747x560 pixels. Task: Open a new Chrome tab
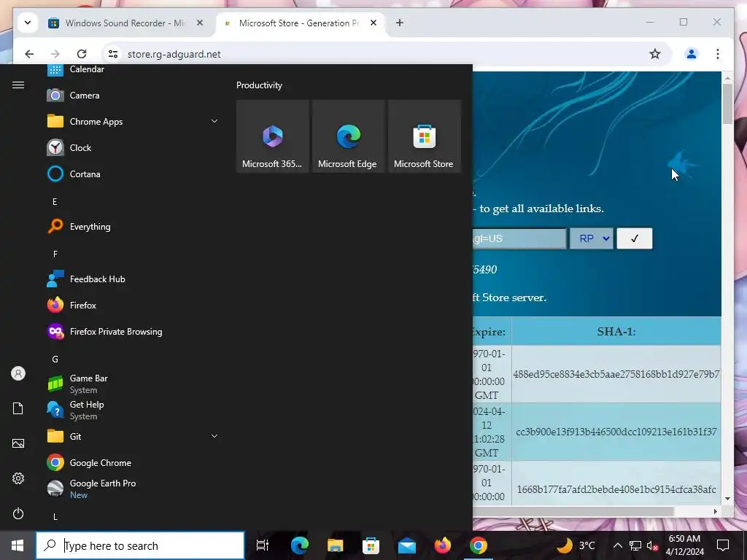tap(399, 23)
